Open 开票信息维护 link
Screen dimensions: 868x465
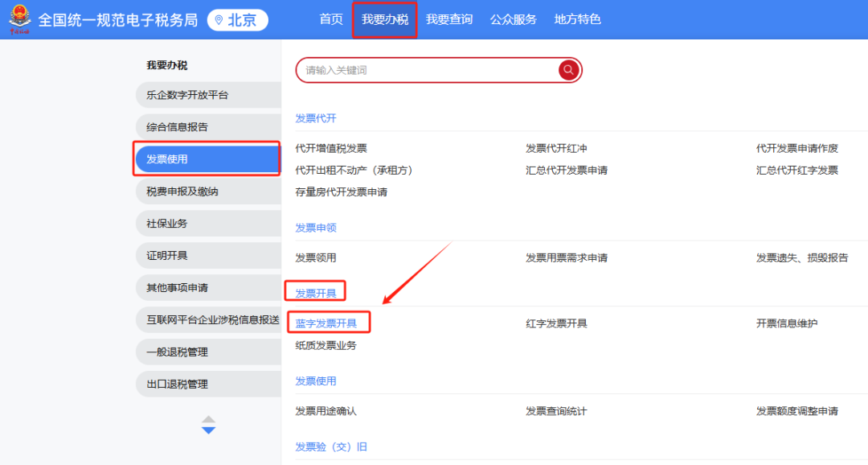click(786, 323)
